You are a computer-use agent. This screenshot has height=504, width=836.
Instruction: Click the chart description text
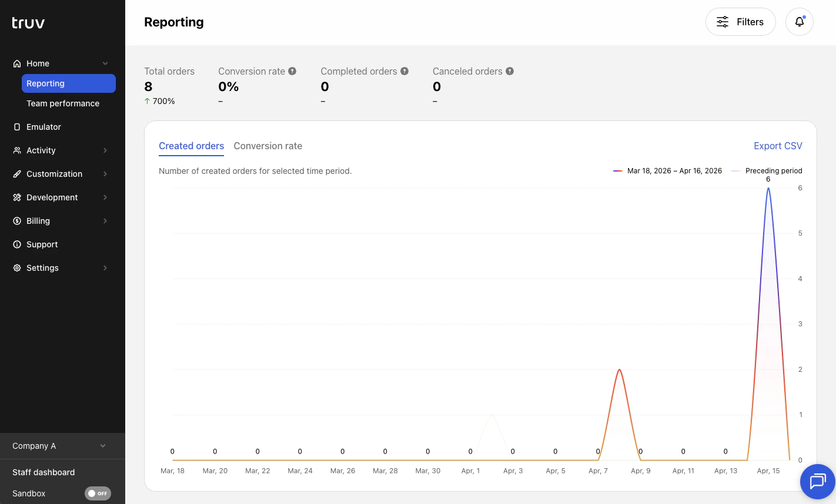point(255,171)
